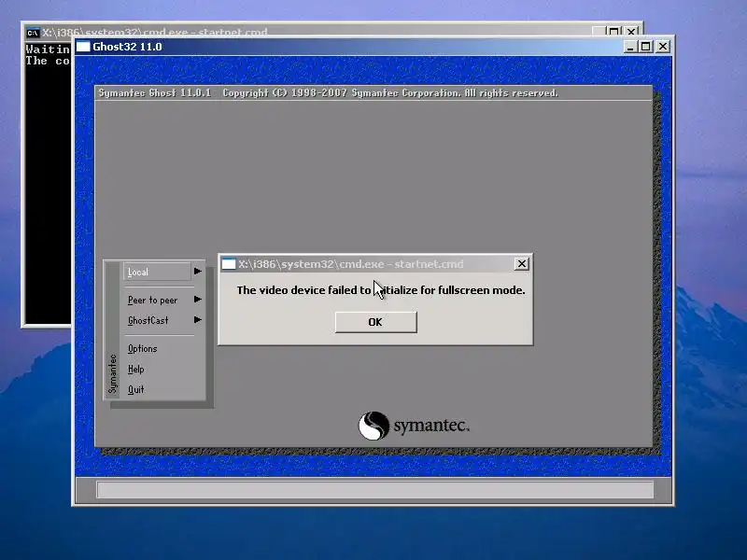The height and width of the screenshot is (560, 747).
Task: Minimize the Ghost32 11.0 window
Action: click(x=630, y=47)
